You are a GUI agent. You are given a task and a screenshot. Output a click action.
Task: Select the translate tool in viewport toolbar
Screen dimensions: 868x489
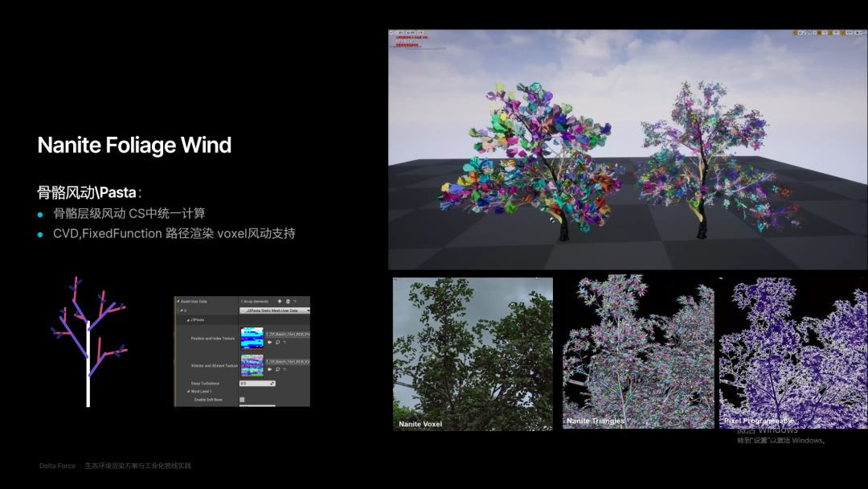click(x=796, y=33)
